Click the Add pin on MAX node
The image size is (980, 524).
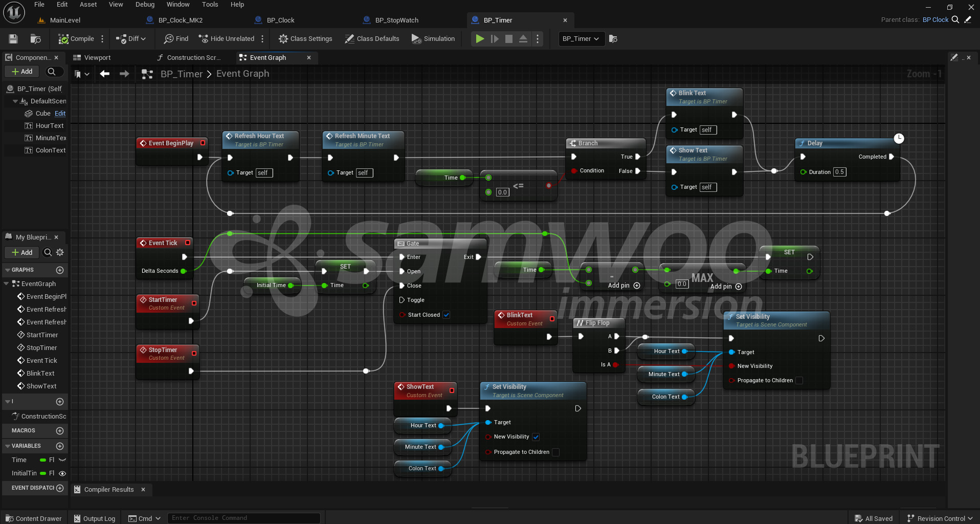pos(726,287)
